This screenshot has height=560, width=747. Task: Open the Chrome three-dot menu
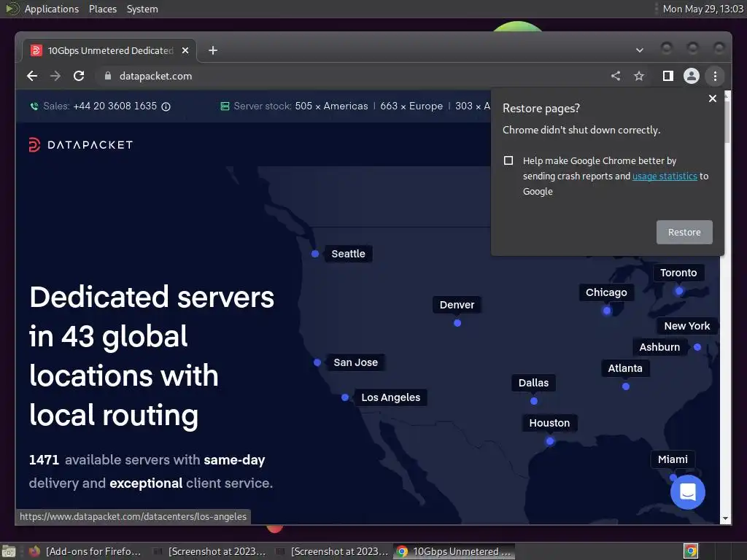tap(715, 76)
